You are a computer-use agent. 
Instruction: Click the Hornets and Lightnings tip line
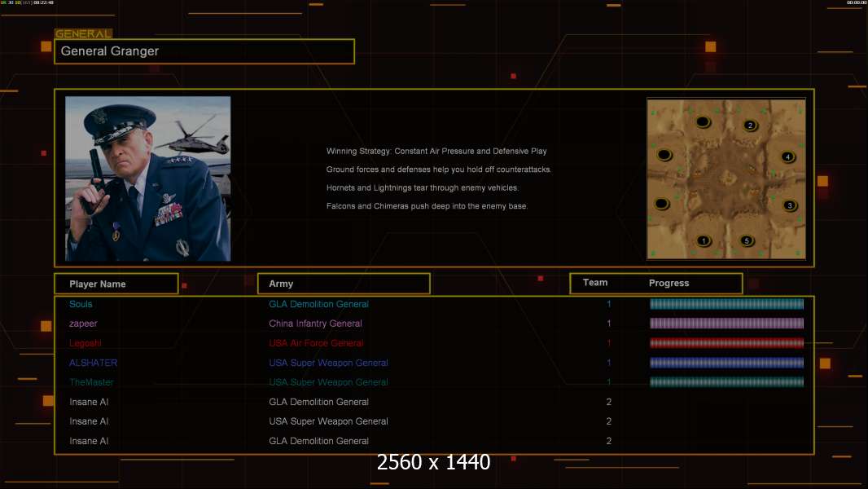(x=423, y=187)
